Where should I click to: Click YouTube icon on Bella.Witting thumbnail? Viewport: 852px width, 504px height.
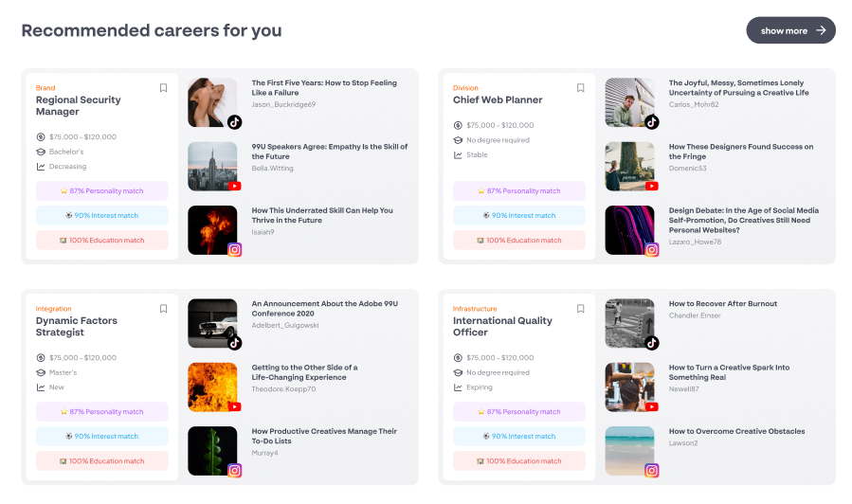(234, 187)
